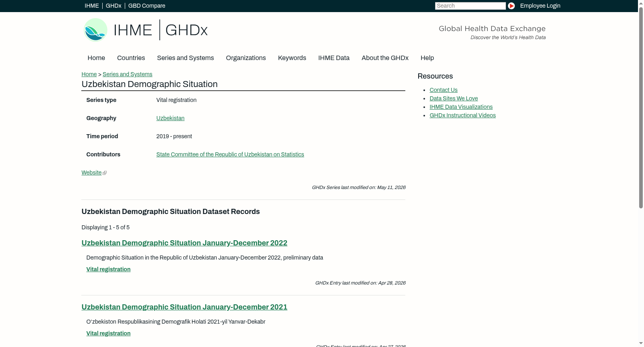Open About the GHDx menu item
Image resolution: width=644 pixels, height=347 pixels.
pos(385,58)
